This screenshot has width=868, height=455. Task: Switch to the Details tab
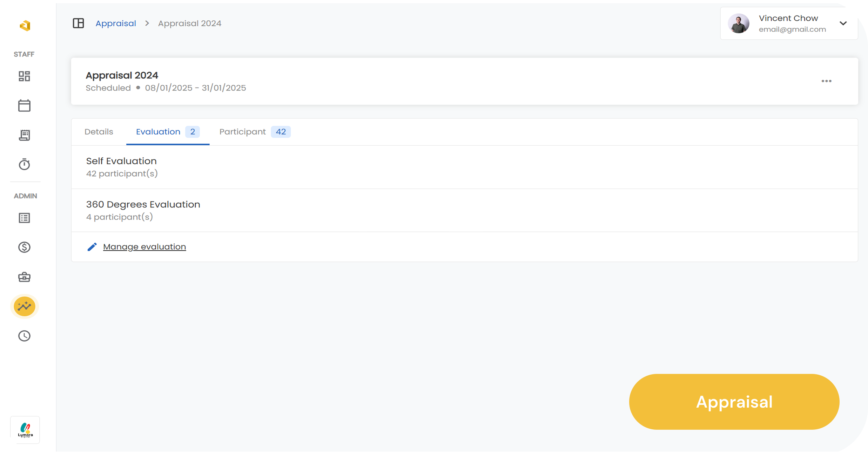point(99,132)
